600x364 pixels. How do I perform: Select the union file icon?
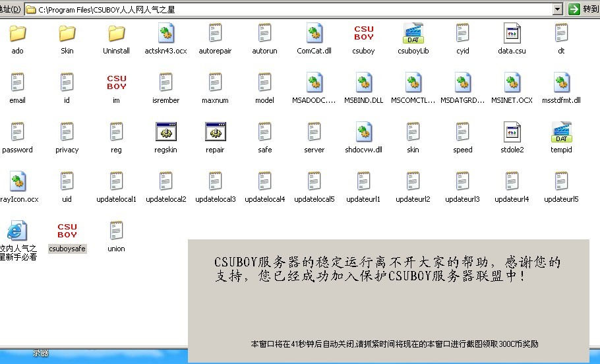point(116,230)
